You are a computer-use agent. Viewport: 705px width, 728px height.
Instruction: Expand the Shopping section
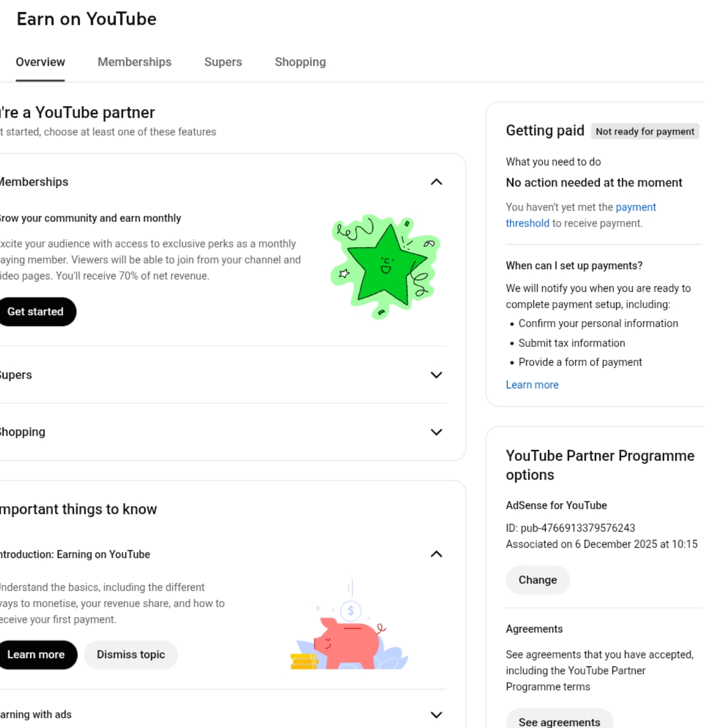click(x=436, y=432)
